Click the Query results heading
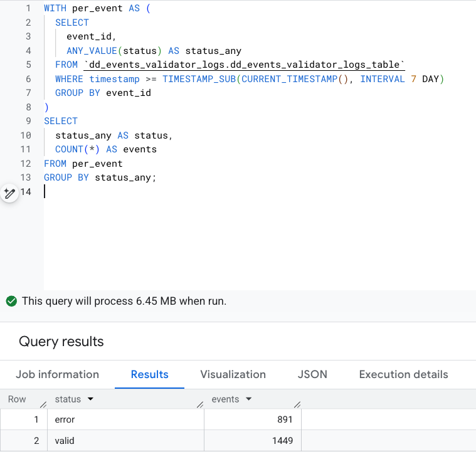Image resolution: width=476 pixels, height=474 pixels. click(x=61, y=341)
